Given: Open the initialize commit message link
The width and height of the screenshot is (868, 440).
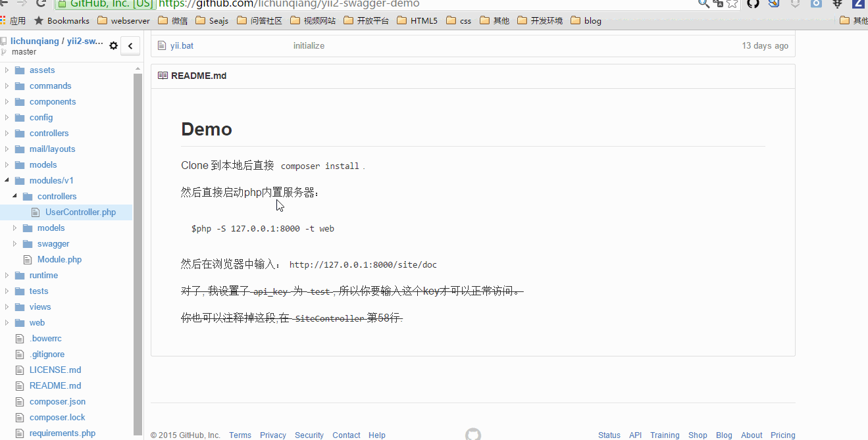Looking at the screenshot, I should click(309, 46).
